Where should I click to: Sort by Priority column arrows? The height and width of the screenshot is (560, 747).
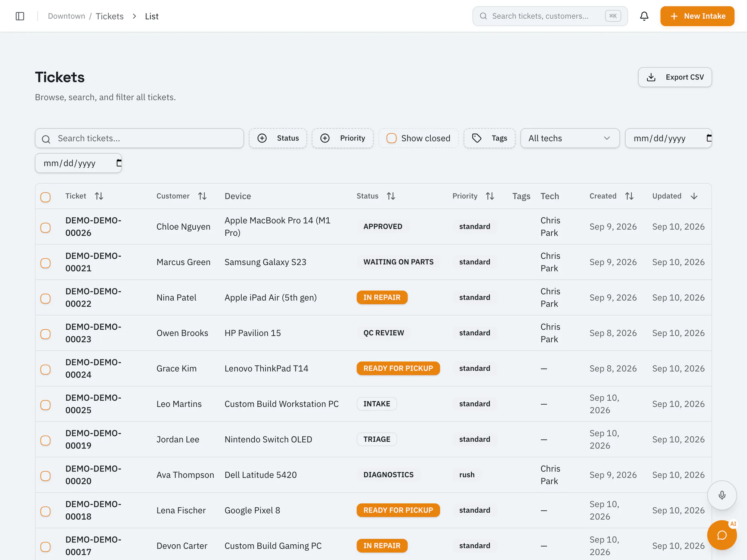[490, 196]
